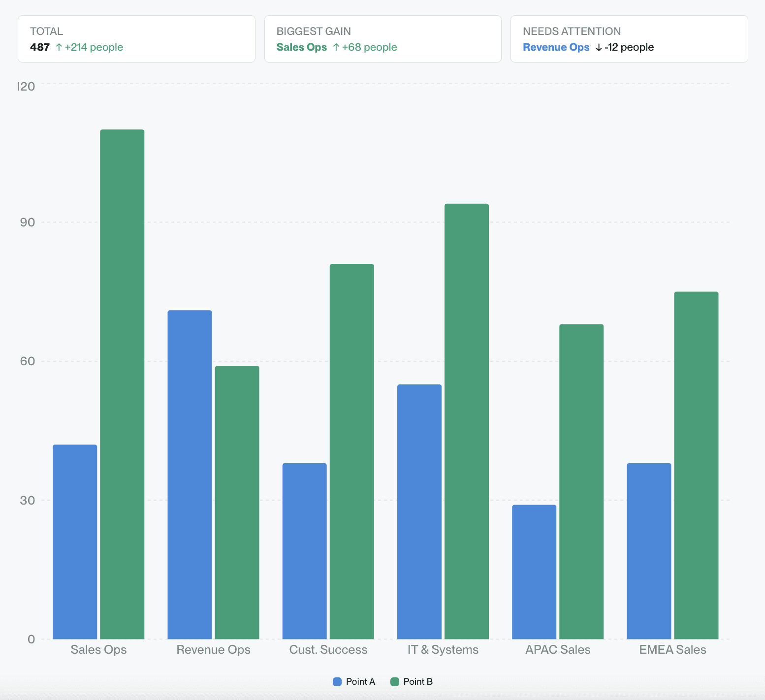Select the green EMEA Sales bar
The height and width of the screenshot is (700, 765).
click(x=696, y=465)
